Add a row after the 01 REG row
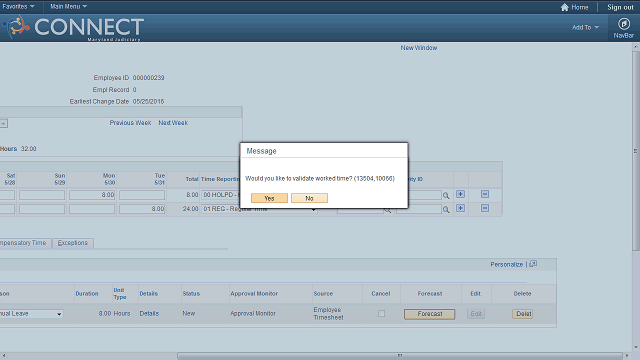 click(x=460, y=208)
